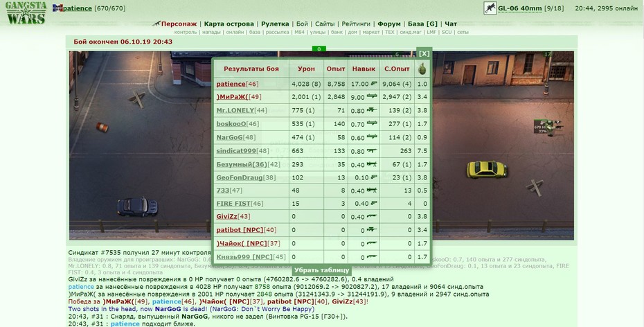Open the банк submenu link
Viewport: 644px width, 327px height.
[x=337, y=32]
